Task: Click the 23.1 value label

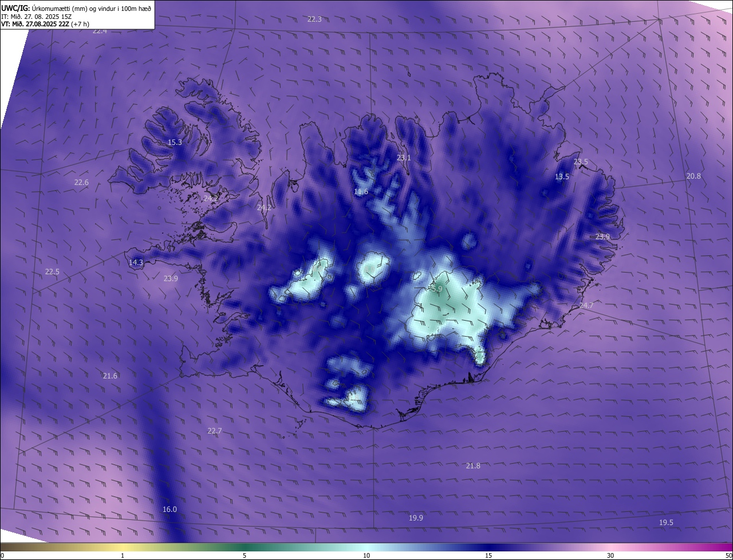Action: [404, 157]
